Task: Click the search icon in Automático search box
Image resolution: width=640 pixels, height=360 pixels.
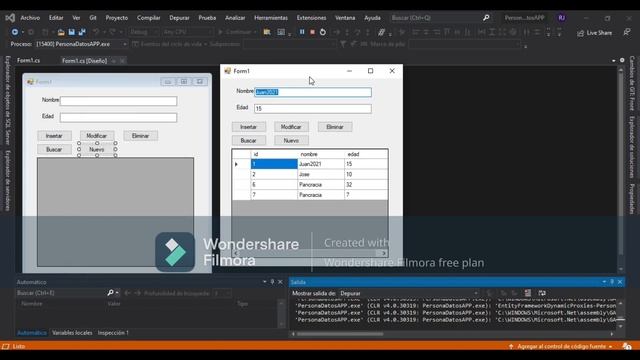Action: tap(110, 293)
